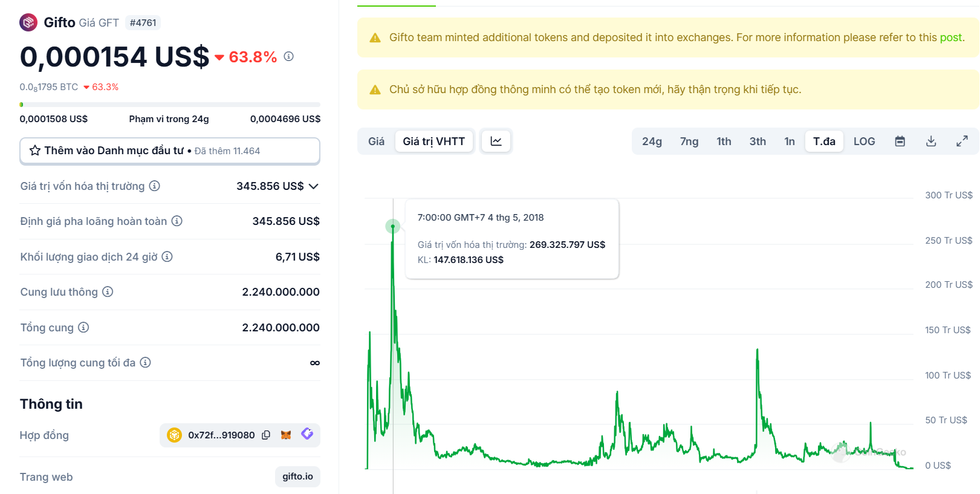Set chart range to 1n
980x494 pixels.
790,141
